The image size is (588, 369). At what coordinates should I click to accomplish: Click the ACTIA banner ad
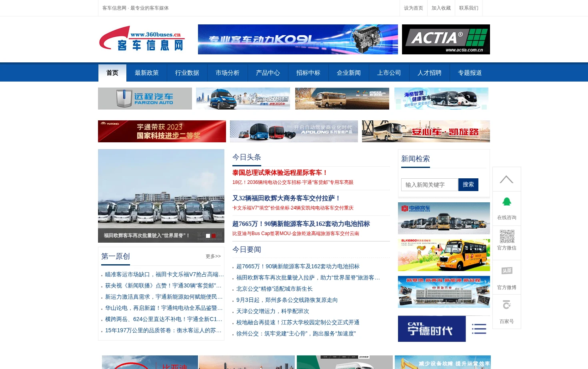446,39
